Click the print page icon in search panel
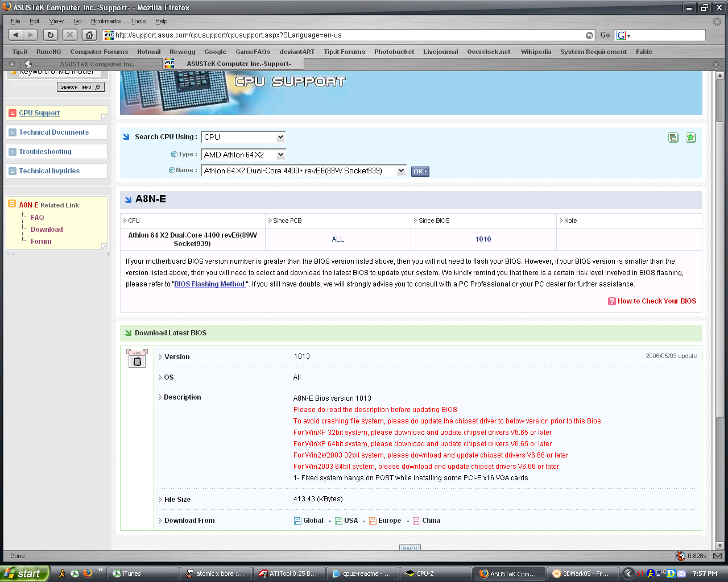728x582 pixels. tap(673, 138)
